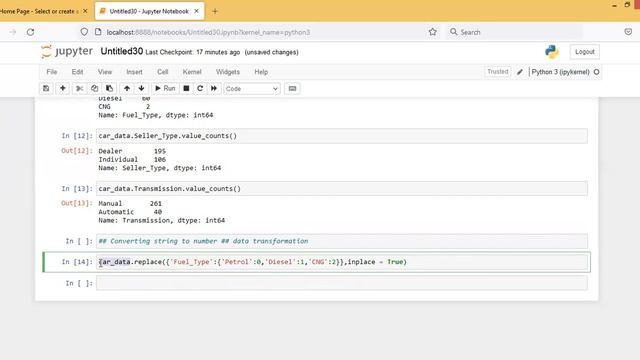Close the Untitled30 Jupyter Notebook tab
Image resolution: width=640 pixels, height=360 pixels.
pyautogui.click(x=196, y=11)
